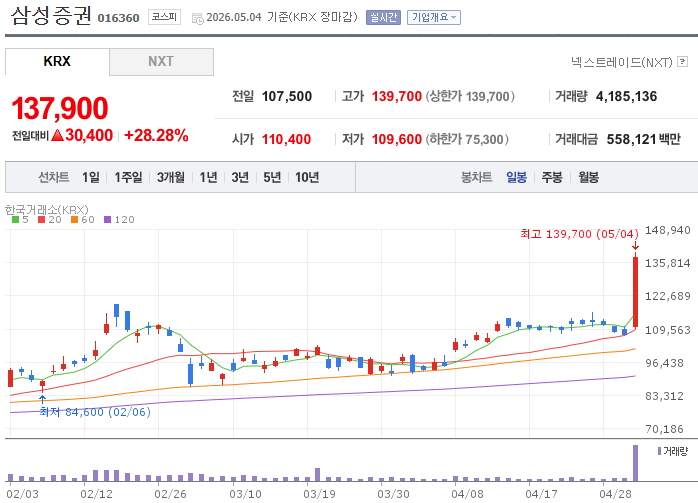Click the orange 60-day moving average swatch
Screen dimensions: 698x503
pyautogui.click(x=74, y=219)
